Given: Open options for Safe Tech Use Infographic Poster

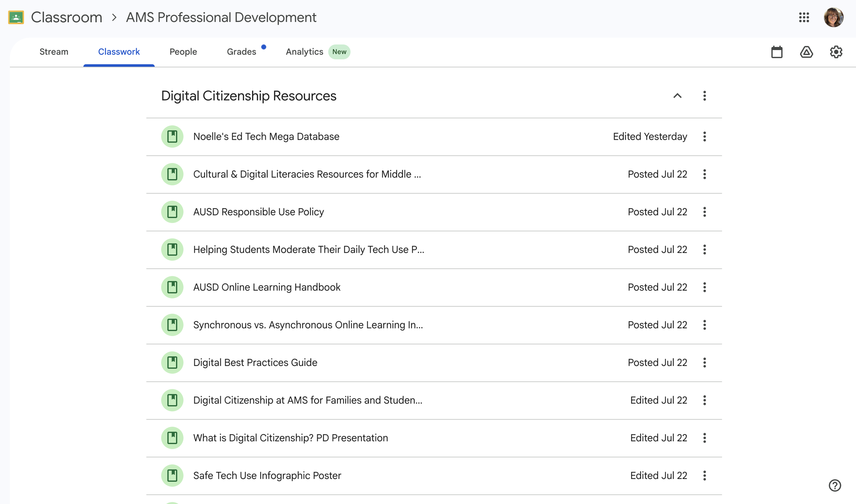Looking at the screenshot, I should tap(704, 476).
